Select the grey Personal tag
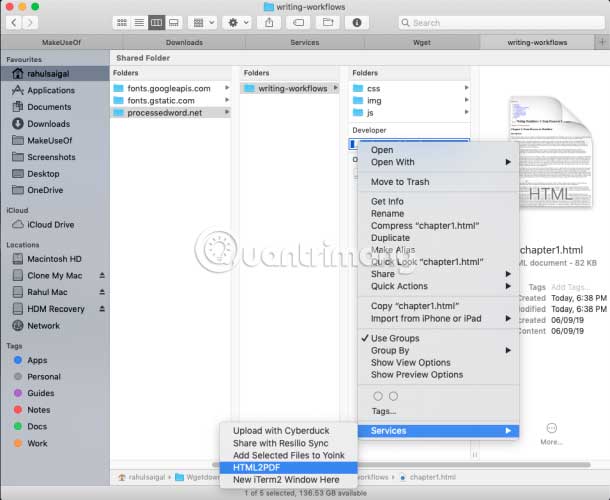The height and width of the screenshot is (500, 610). 54,377
